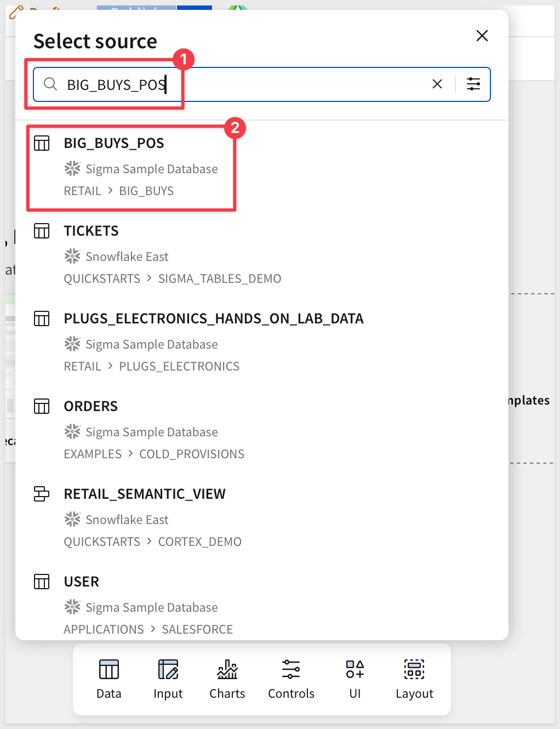Open the Input element icon
The image size is (560, 729).
[168, 680]
